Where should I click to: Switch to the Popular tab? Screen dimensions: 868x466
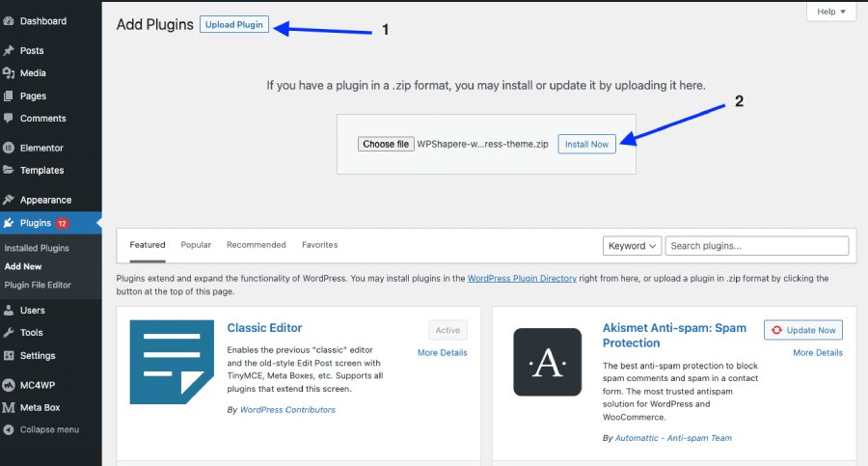coord(196,245)
